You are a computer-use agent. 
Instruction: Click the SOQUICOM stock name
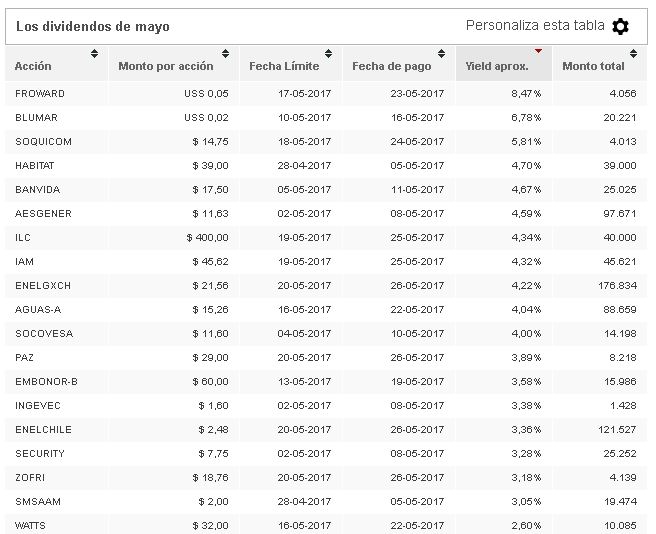[44, 141]
